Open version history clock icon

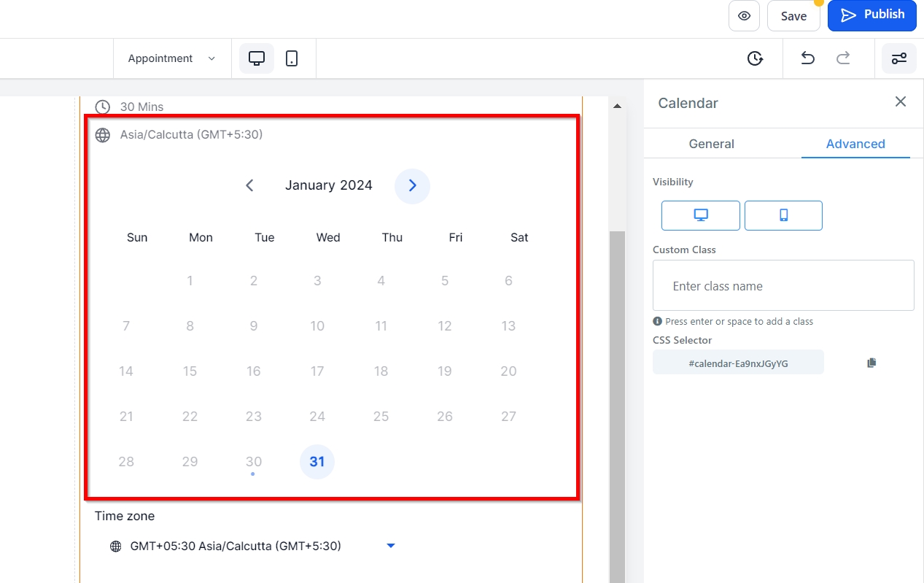[x=755, y=58]
